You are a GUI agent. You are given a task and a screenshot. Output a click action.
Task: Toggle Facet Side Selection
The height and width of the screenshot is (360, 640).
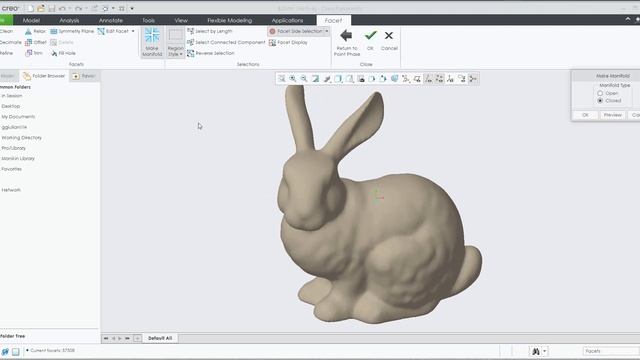click(296, 31)
